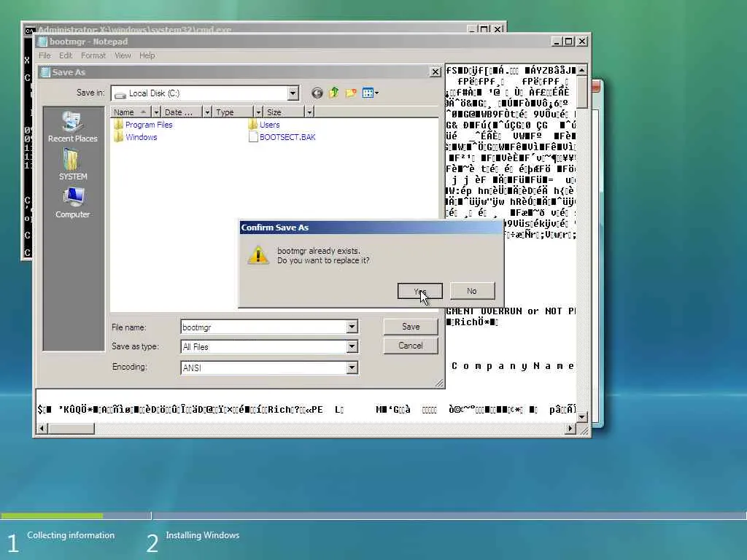Click Notepad vertical scrollbar up arrow
Image resolution: width=747 pixels, height=560 pixels.
582,71
